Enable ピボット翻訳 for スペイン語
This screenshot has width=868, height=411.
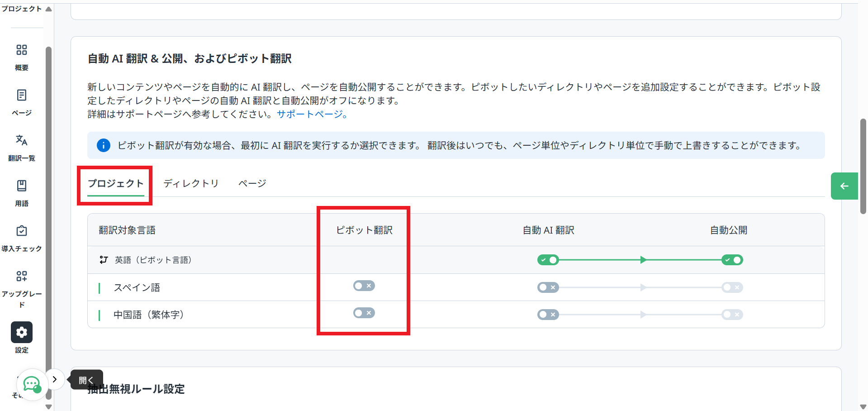click(364, 286)
